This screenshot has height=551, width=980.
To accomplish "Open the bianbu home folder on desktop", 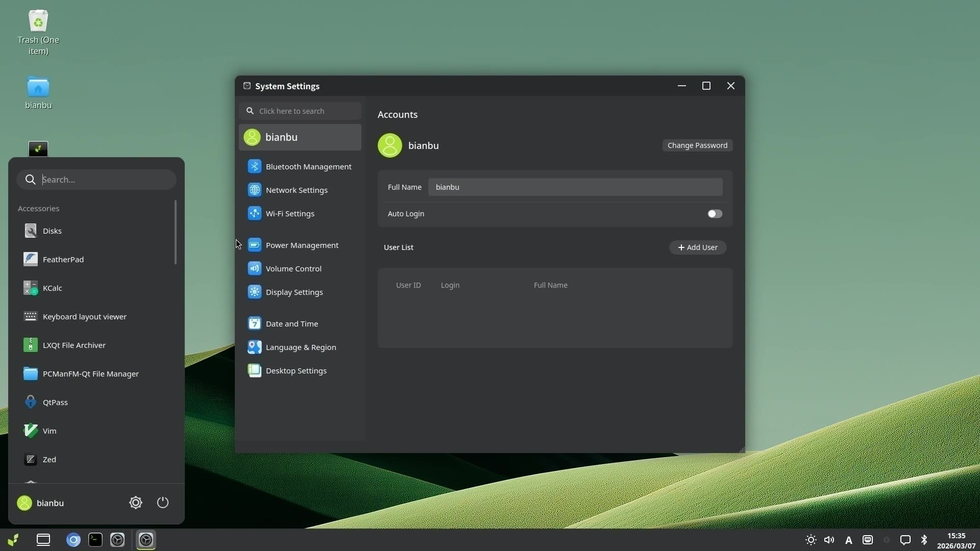I will 38,93.
